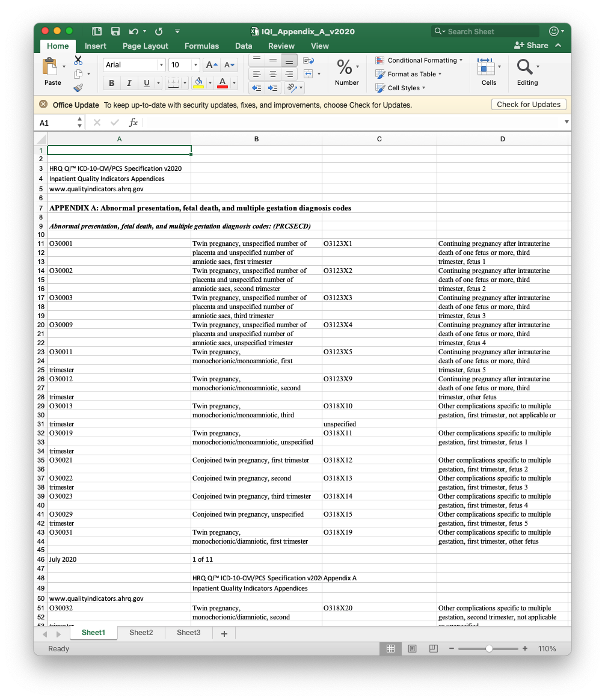Set top vertical alignment
605x700 pixels.
pyautogui.click(x=257, y=60)
